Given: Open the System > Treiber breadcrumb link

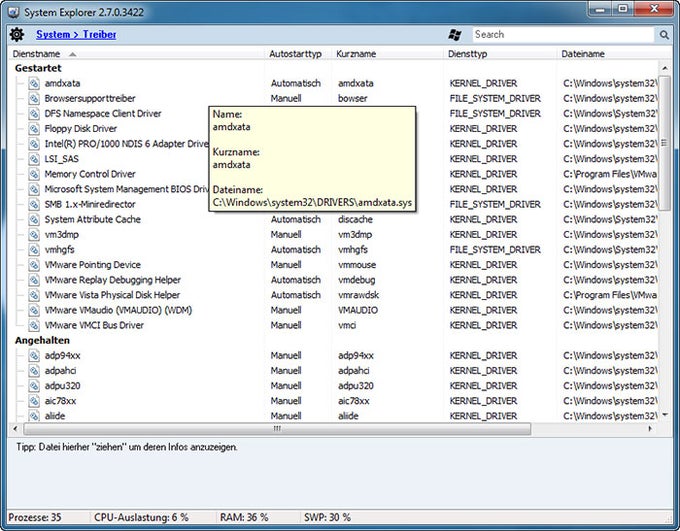Looking at the screenshot, I should (x=76, y=35).
